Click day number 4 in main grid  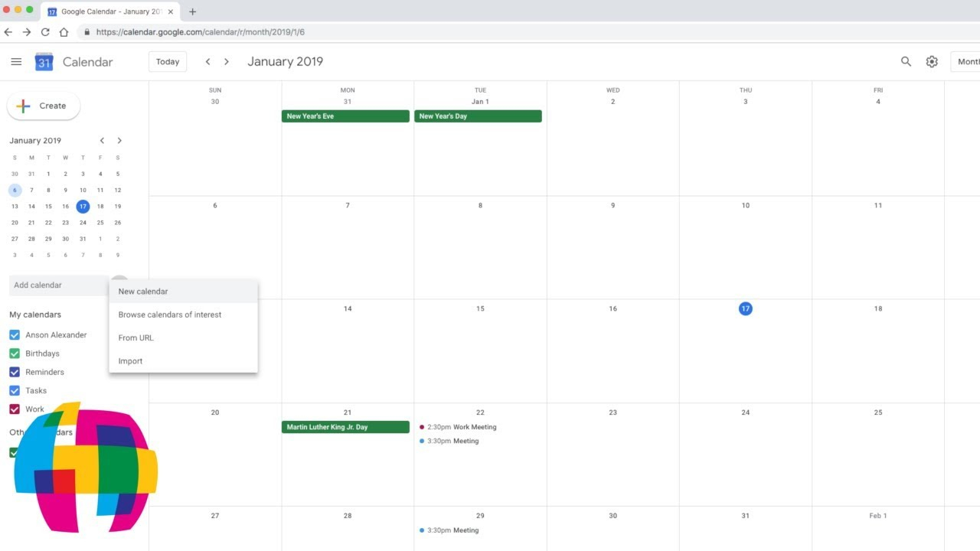point(878,102)
